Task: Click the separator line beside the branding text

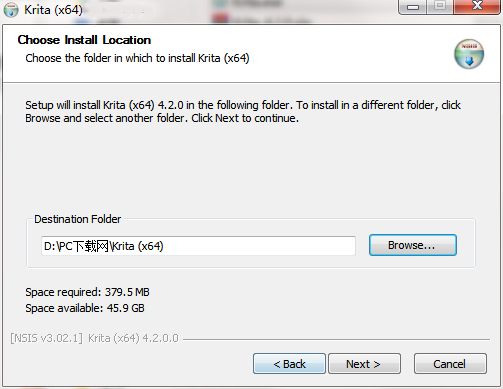Action: click(x=336, y=340)
